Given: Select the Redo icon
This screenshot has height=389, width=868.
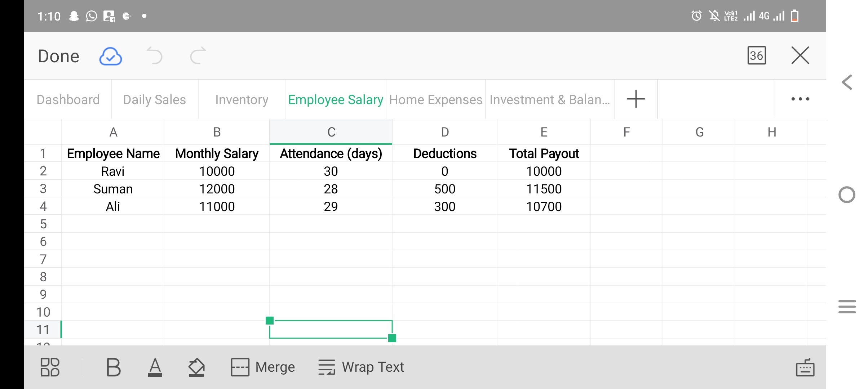Looking at the screenshot, I should [x=198, y=56].
